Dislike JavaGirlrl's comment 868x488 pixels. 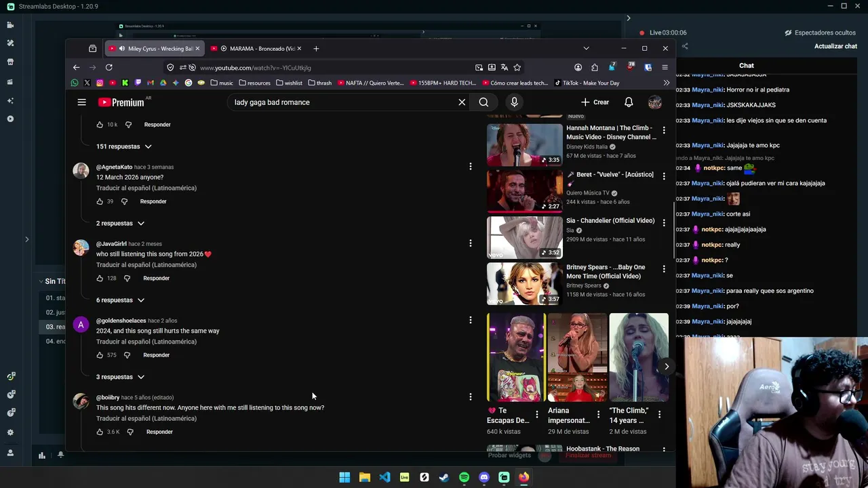point(127,278)
